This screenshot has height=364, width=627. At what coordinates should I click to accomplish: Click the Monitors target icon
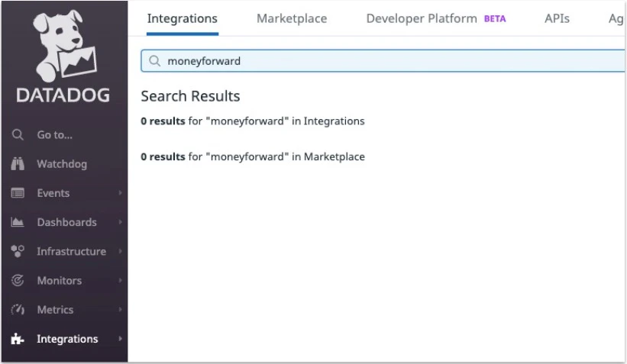[x=18, y=281]
